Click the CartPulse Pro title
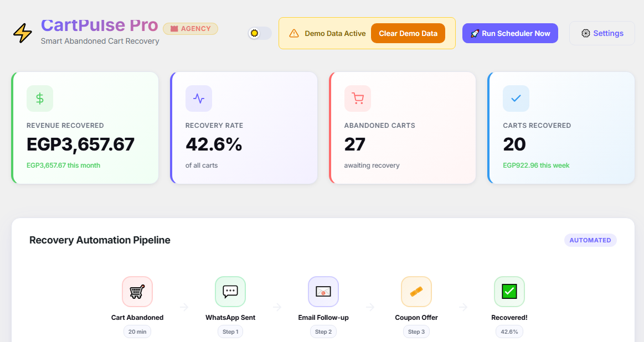Viewport: 644px width, 342px height. click(x=99, y=25)
